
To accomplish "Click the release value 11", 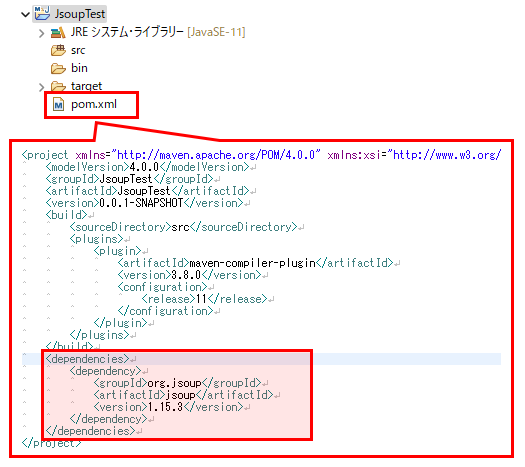I will [201, 299].
